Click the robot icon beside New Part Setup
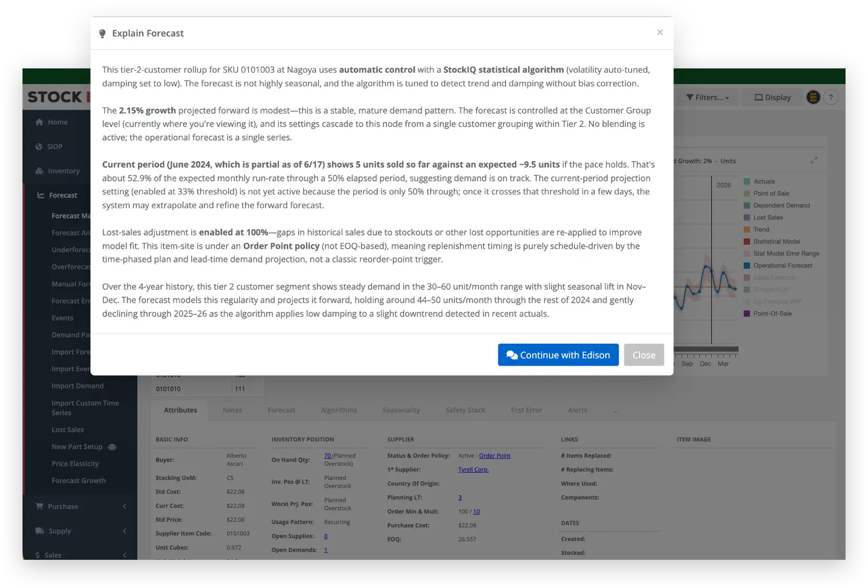The image size is (868, 588). coord(112,447)
